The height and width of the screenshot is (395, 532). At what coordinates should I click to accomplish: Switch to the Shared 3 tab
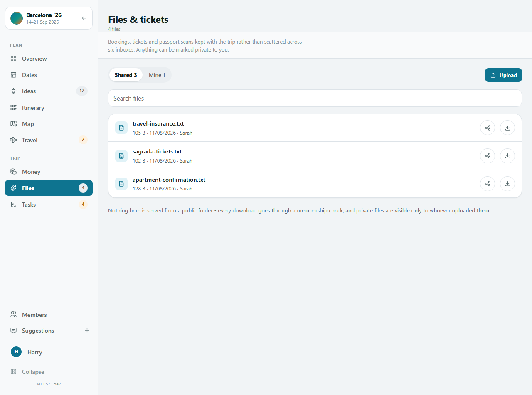[126, 75]
